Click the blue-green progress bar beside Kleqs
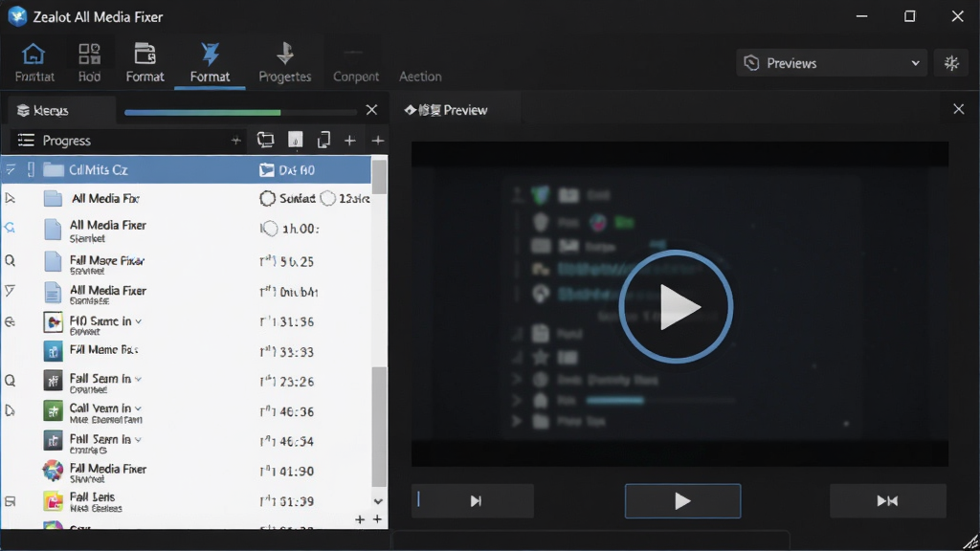Viewport: 980px width, 551px height. click(x=240, y=113)
